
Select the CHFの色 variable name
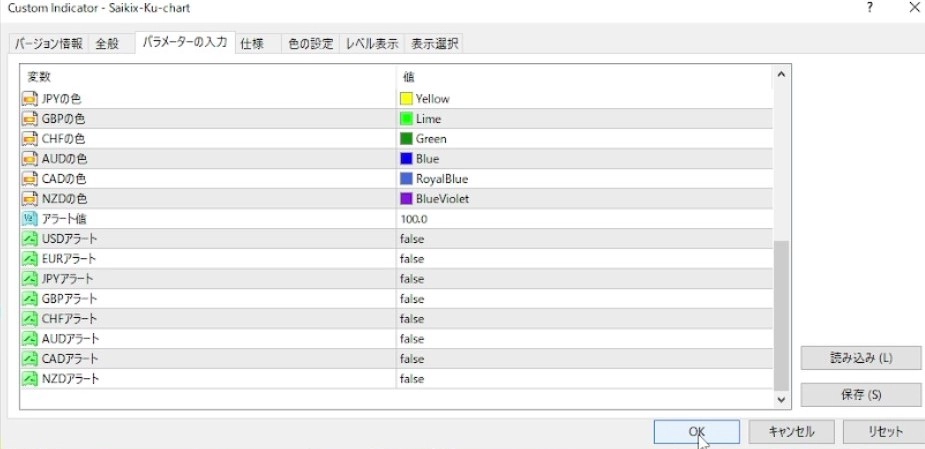[x=64, y=139]
